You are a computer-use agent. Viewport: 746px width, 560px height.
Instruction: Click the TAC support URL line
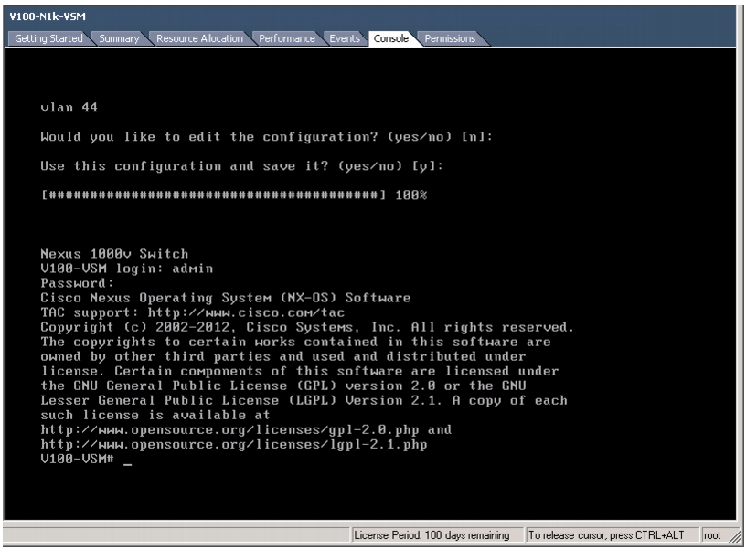pyautogui.click(x=193, y=312)
